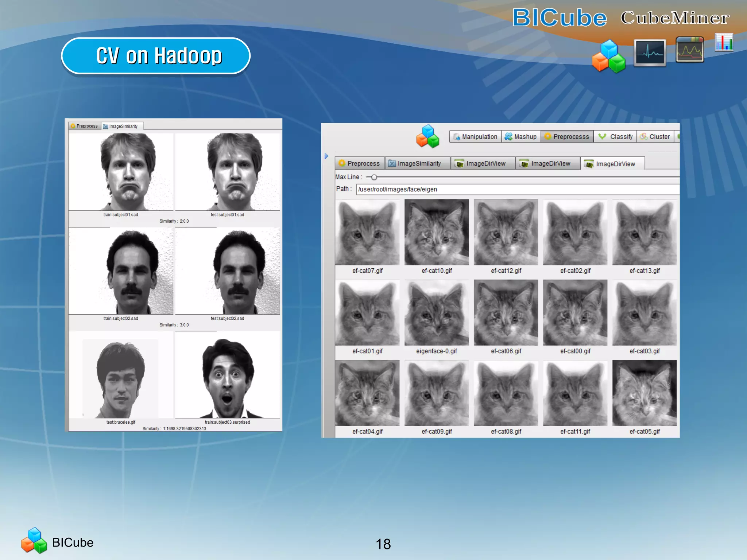Select thumbnail ef-cat05.gif
Image resolution: width=747 pixels, height=560 pixels.
click(x=645, y=393)
